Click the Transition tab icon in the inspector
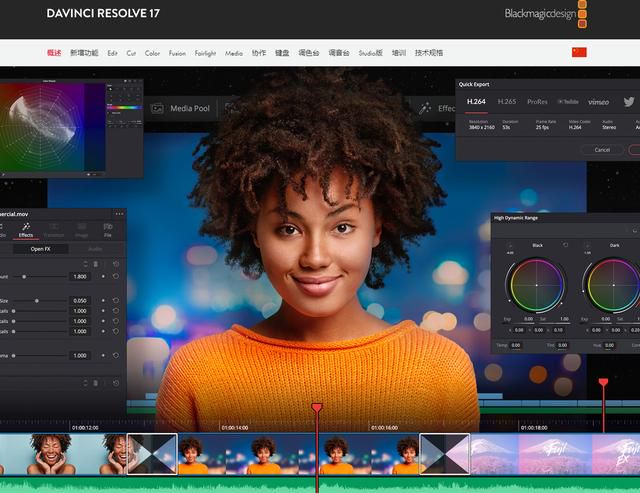 (x=53, y=227)
